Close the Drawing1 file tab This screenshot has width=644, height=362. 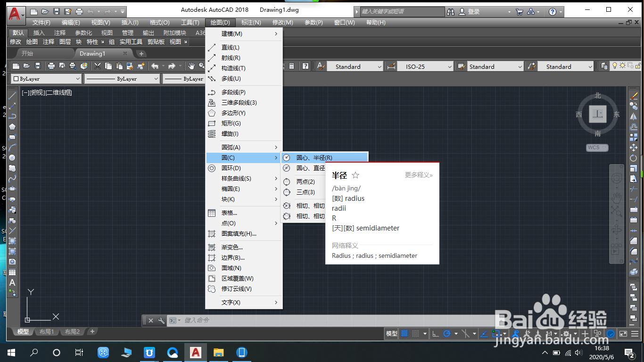click(x=125, y=54)
